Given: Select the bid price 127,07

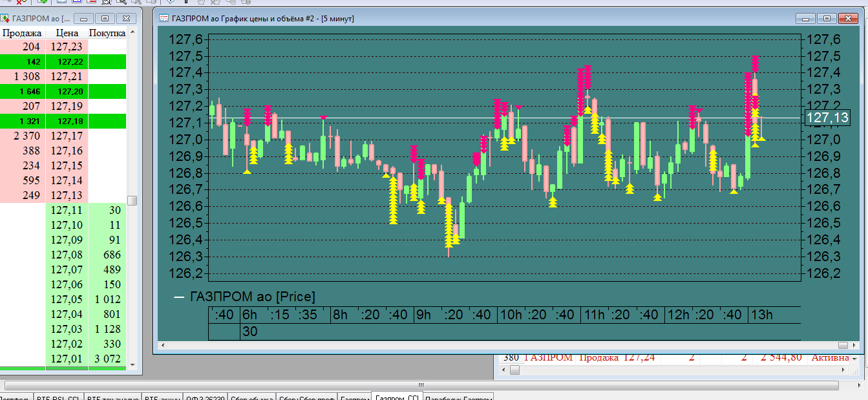Looking at the screenshot, I should click(67, 270).
